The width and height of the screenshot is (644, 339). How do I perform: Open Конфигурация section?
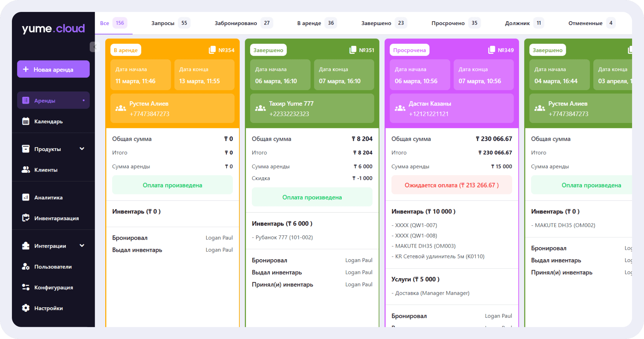pyautogui.click(x=53, y=287)
